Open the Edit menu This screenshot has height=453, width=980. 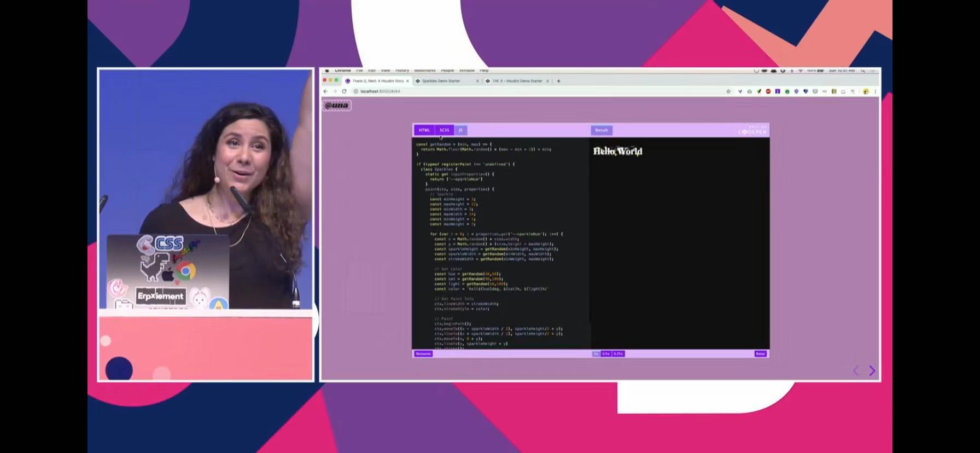[372, 71]
